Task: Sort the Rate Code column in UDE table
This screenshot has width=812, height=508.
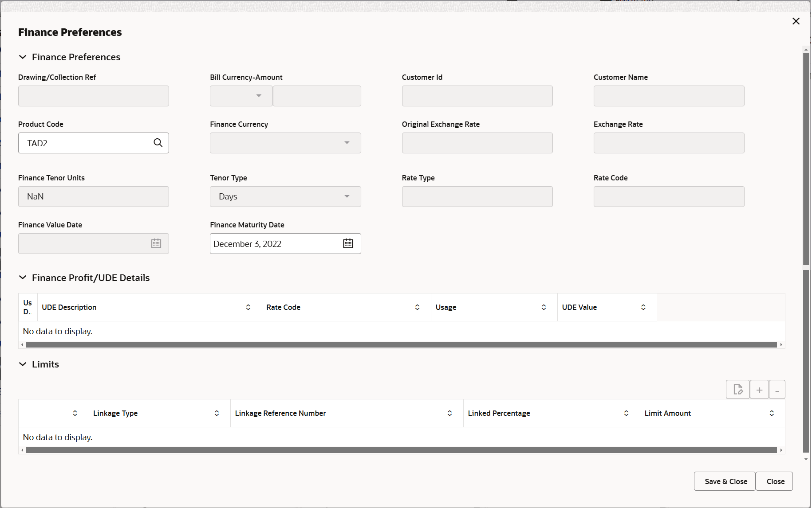Action: click(417, 307)
